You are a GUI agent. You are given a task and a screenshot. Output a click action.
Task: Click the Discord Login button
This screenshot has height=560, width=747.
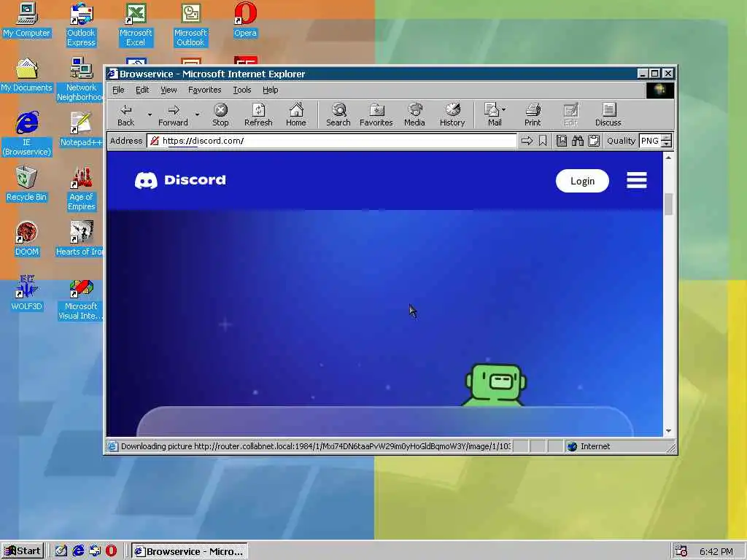(582, 181)
